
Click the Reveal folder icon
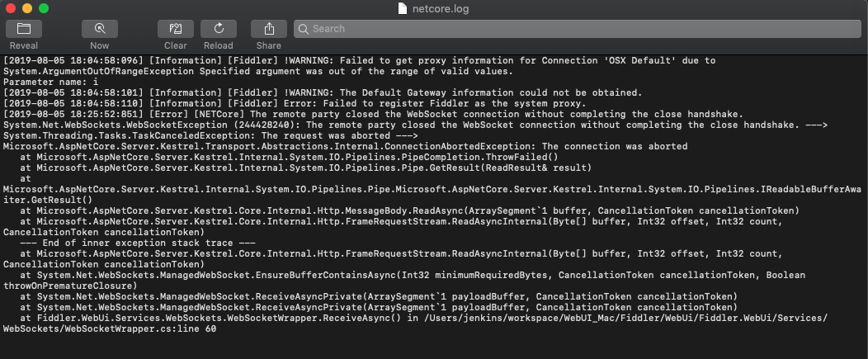pyautogui.click(x=24, y=29)
